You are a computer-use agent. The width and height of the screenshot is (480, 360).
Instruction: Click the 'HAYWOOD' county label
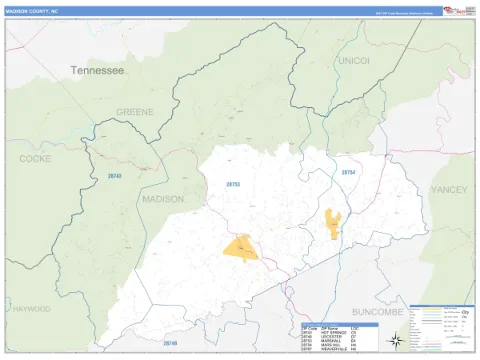32,309
